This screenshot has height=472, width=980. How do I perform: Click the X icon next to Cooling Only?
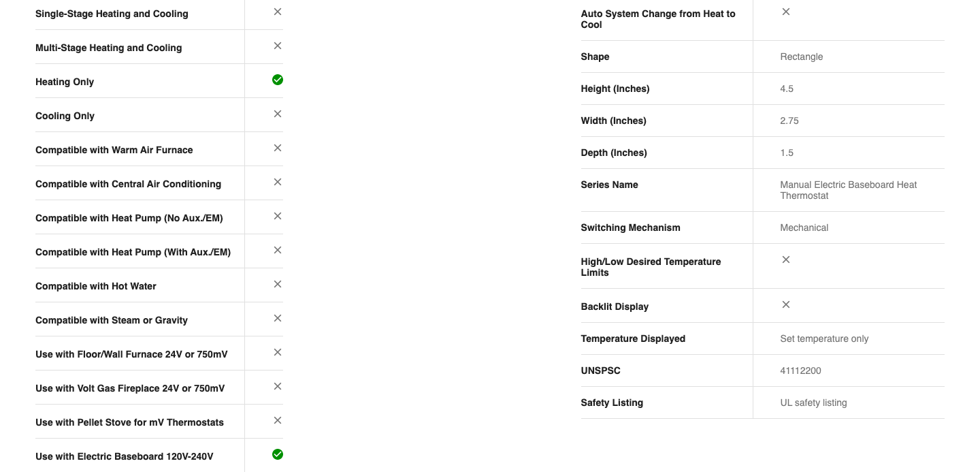pos(278,114)
